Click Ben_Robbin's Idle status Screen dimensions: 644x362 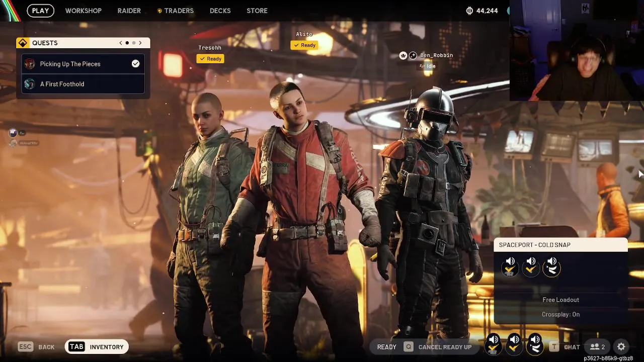point(428,66)
